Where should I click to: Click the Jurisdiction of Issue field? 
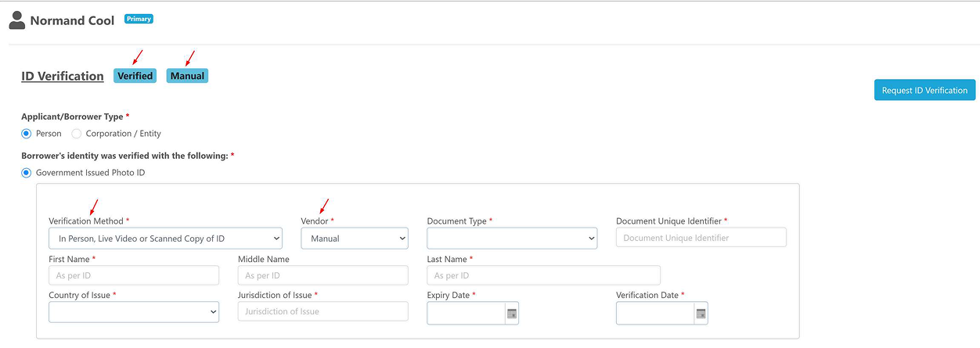pyautogui.click(x=322, y=311)
